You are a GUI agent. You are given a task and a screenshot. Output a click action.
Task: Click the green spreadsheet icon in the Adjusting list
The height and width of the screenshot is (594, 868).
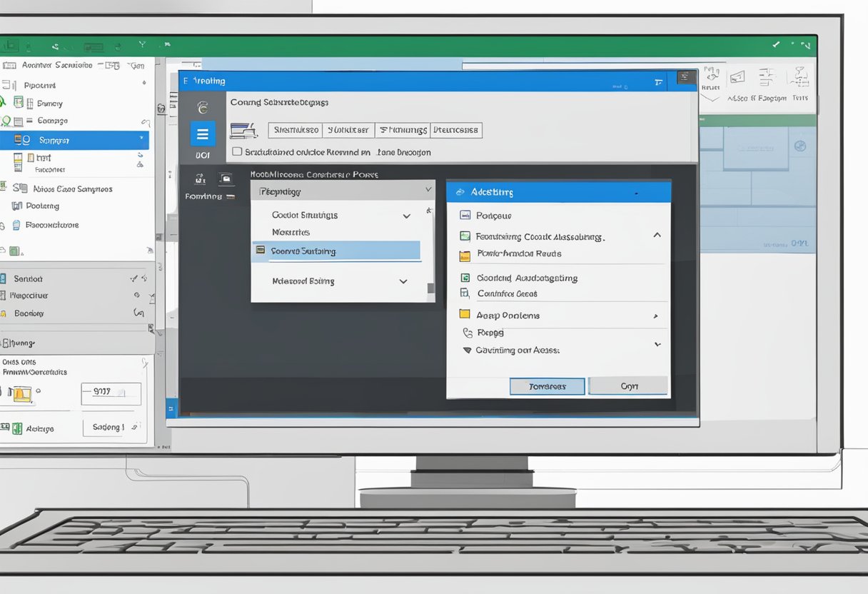(465, 277)
